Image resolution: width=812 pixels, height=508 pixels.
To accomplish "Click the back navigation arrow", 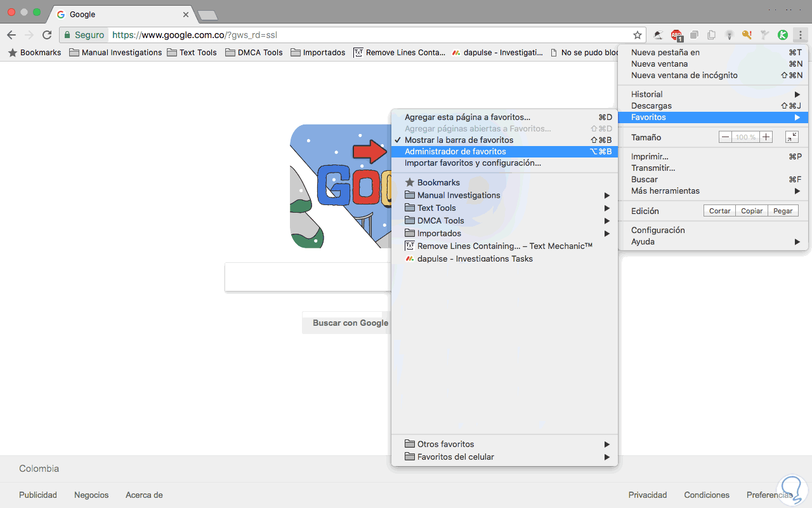I will (11, 35).
